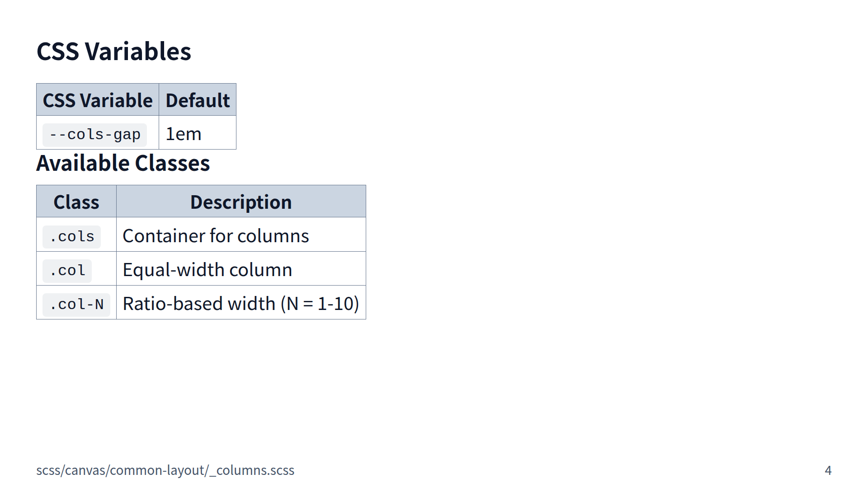
Task: Click the 'Default' column header
Action: pyautogui.click(x=198, y=100)
